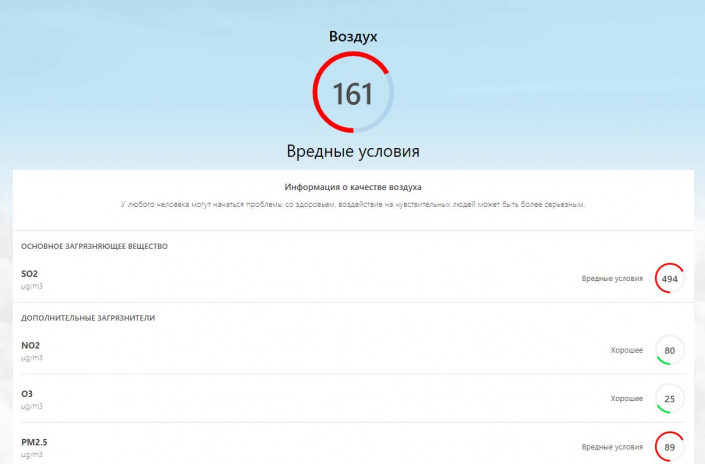
Task: Click the large "Вредные условия" heading
Action: 353,151
